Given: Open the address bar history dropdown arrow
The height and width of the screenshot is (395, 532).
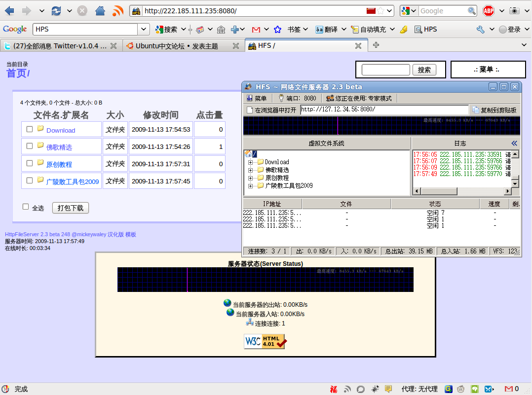Looking at the screenshot, I should tap(389, 11).
